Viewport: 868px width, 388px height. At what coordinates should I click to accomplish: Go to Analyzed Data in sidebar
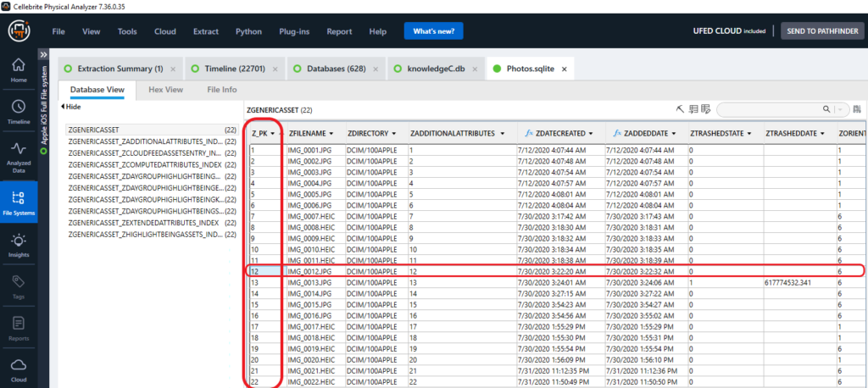tap(19, 158)
